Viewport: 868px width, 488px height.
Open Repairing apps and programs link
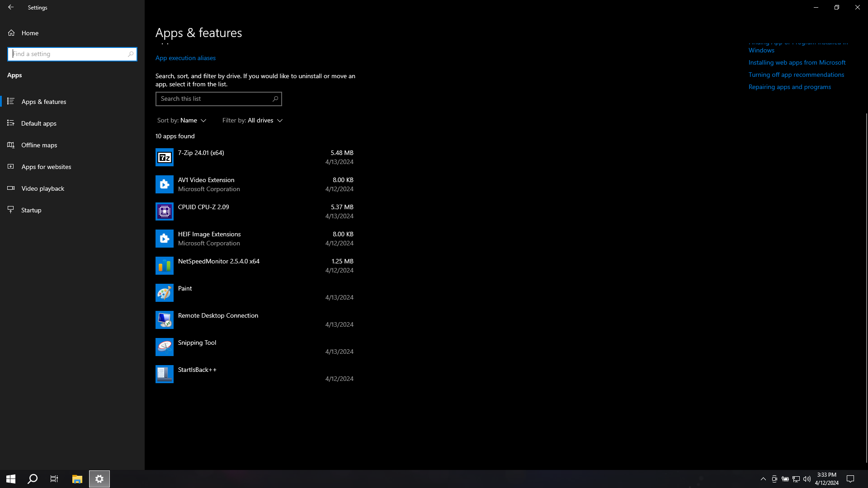(x=789, y=87)
